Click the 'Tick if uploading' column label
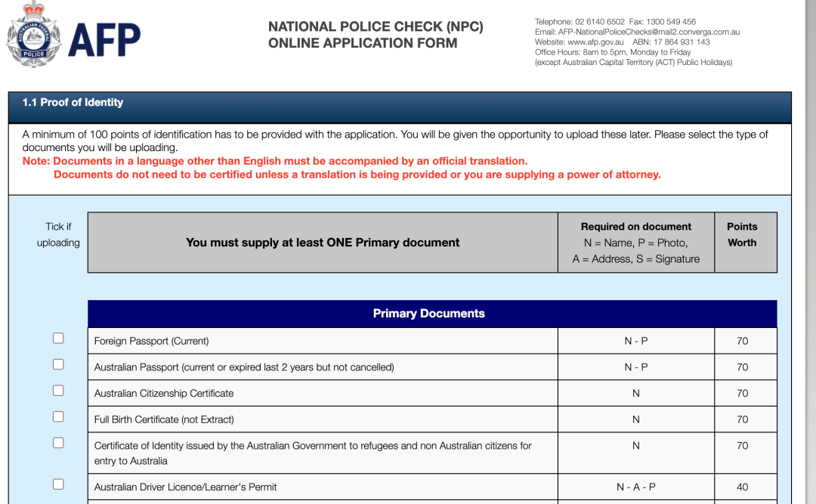This screenshot has height=504, width=816. click(x=58, y=234)
